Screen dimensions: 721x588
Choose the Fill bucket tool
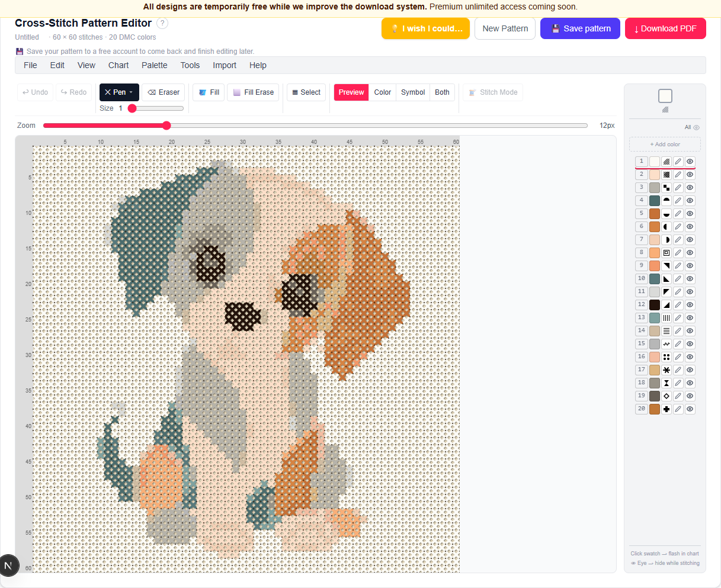[x=209, y=92]
